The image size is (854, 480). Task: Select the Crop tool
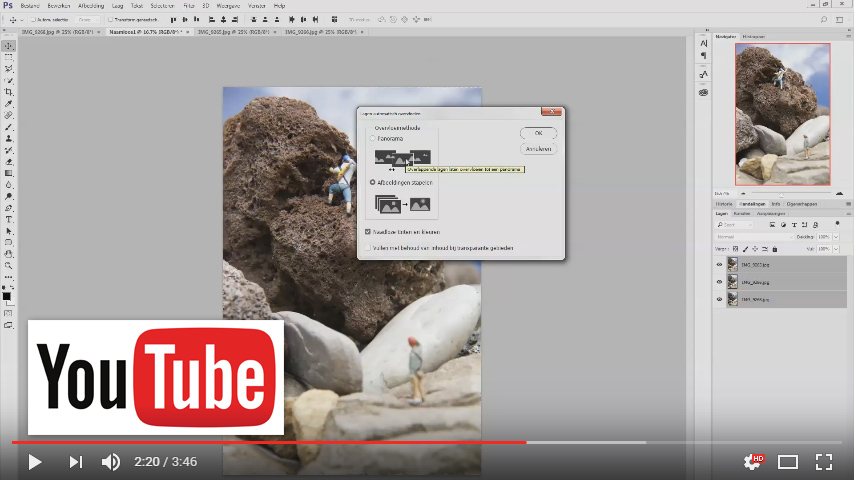point(9,92)
